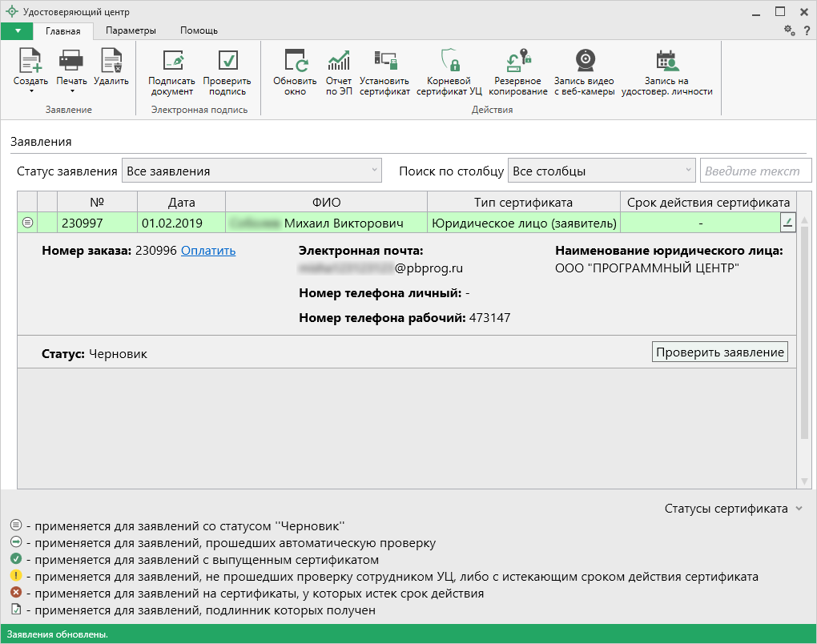Click Install certificate icon

384,62
